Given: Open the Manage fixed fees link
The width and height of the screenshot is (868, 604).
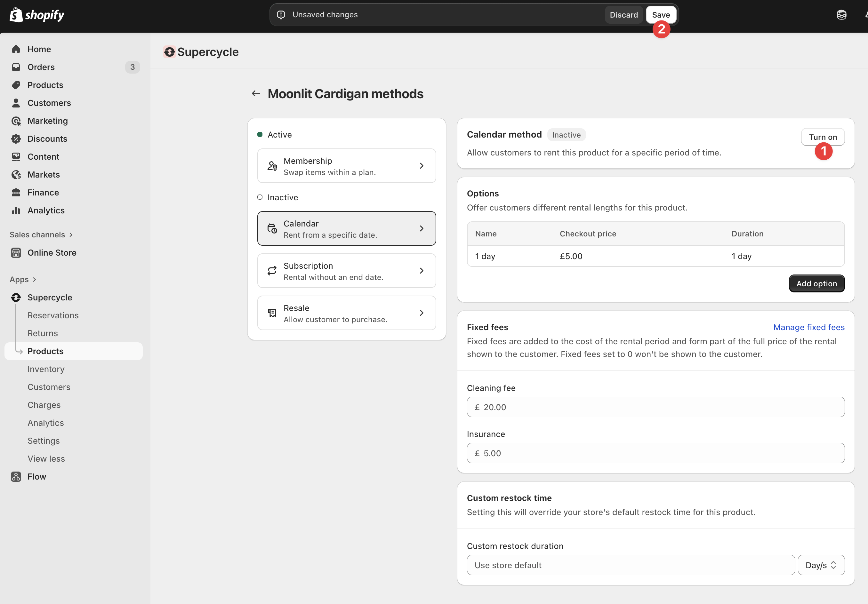Looking at the screenshot, I should (809, 327).
